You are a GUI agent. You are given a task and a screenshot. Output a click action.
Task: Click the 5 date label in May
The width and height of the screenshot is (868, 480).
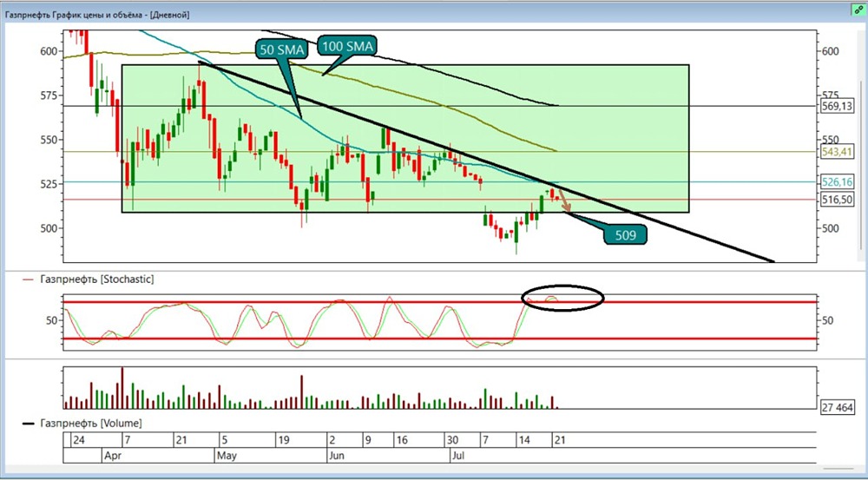point(225,441)
